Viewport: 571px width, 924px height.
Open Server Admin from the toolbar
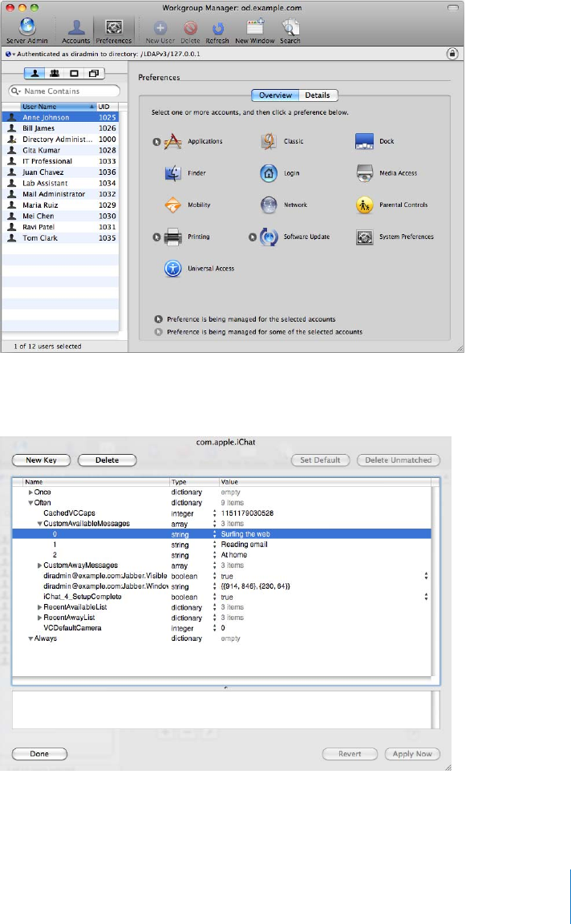[27, 31]
